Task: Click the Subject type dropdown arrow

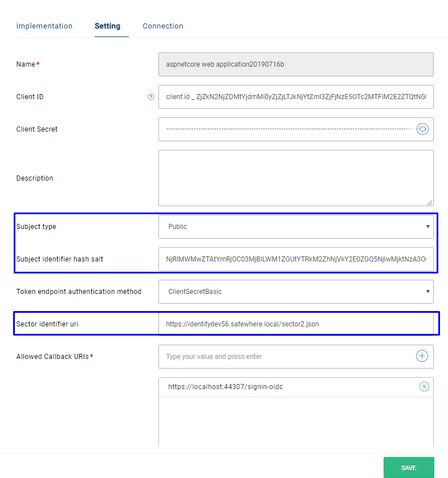Action: (x=428, y=227)
